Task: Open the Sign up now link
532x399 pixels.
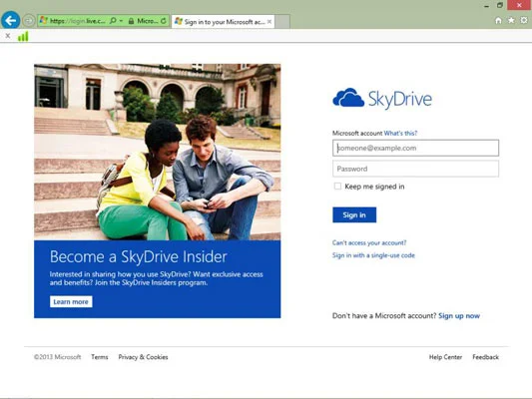Action: pos(459,316)
